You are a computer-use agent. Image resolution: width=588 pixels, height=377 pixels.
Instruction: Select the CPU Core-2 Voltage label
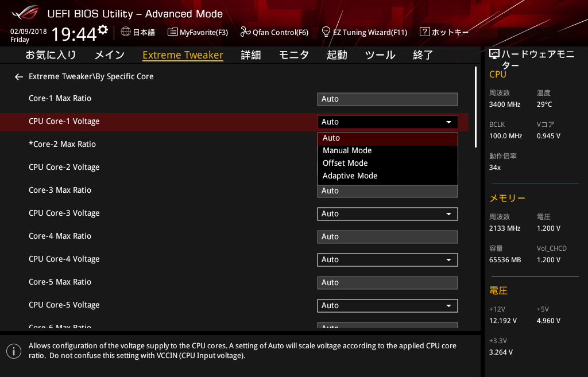64,167
